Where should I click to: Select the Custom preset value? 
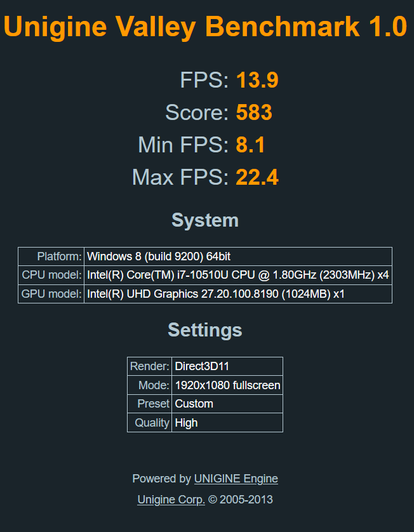click(194, 404)
